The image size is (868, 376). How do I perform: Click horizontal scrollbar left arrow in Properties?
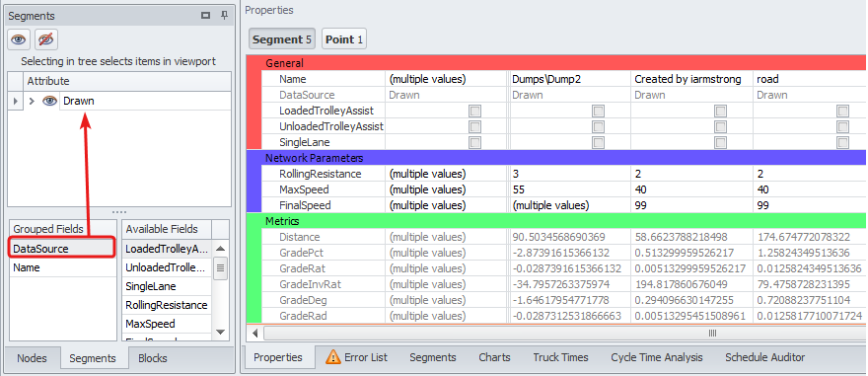255,333
